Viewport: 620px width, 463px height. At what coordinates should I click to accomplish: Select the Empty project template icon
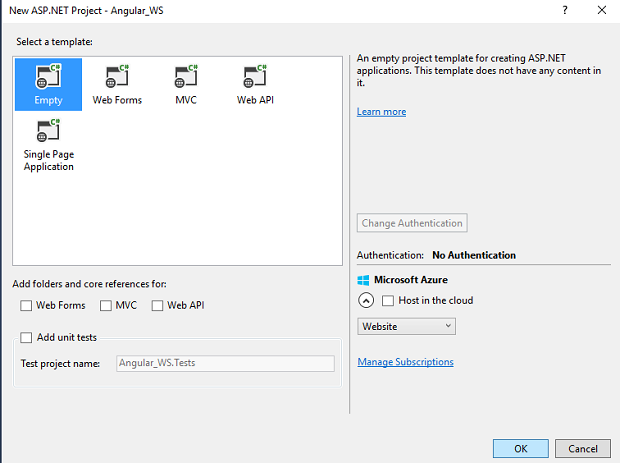48,84
